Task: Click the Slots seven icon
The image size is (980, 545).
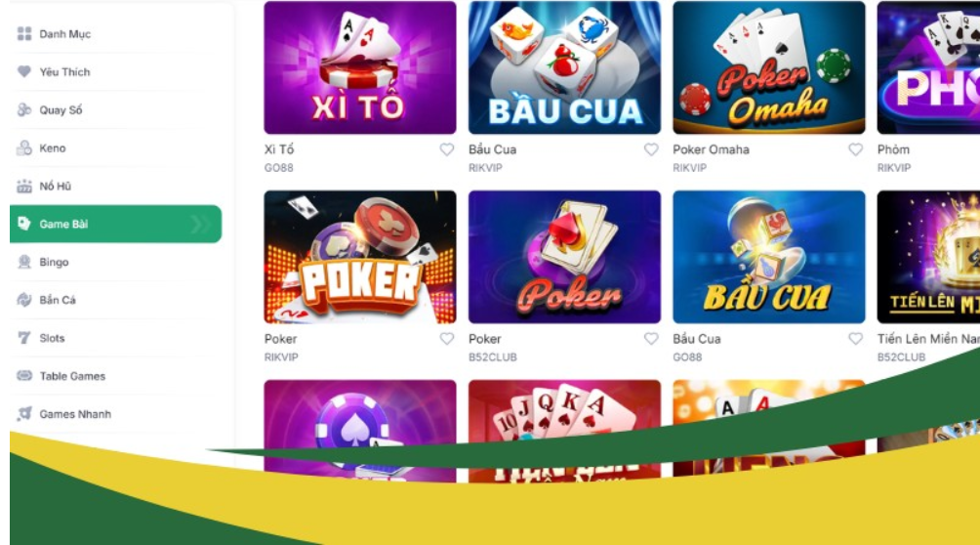Action: click(24, 338)
